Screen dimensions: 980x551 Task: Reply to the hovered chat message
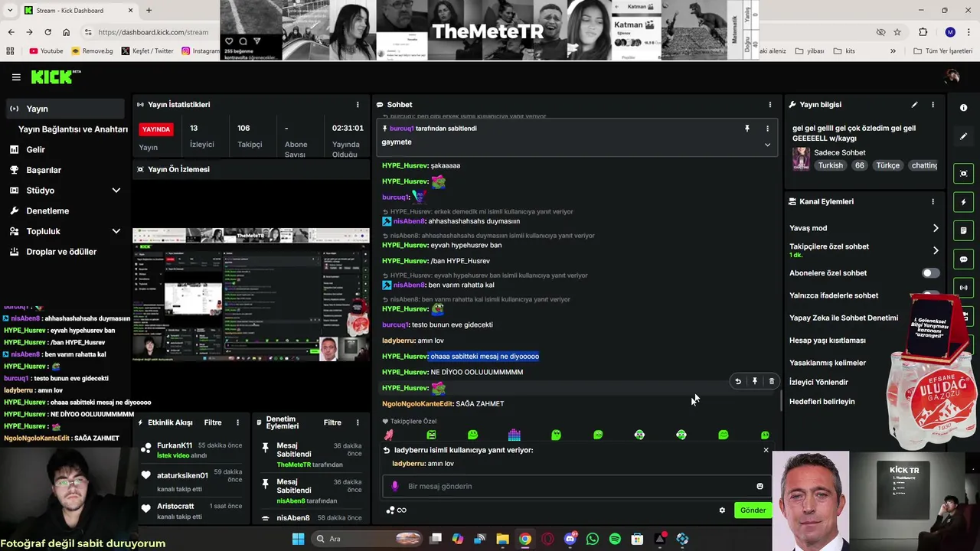click(x=738, y=381)
